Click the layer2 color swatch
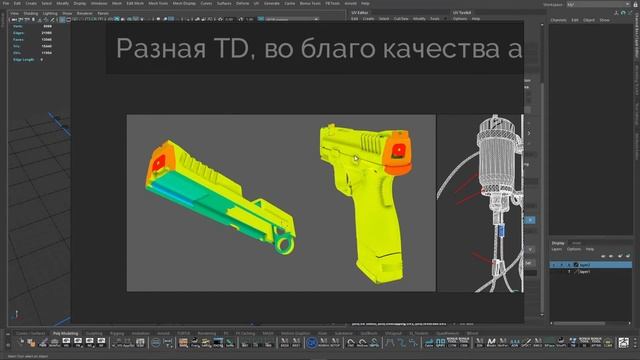This screenshot has width=640, height=360. point(576,265)
